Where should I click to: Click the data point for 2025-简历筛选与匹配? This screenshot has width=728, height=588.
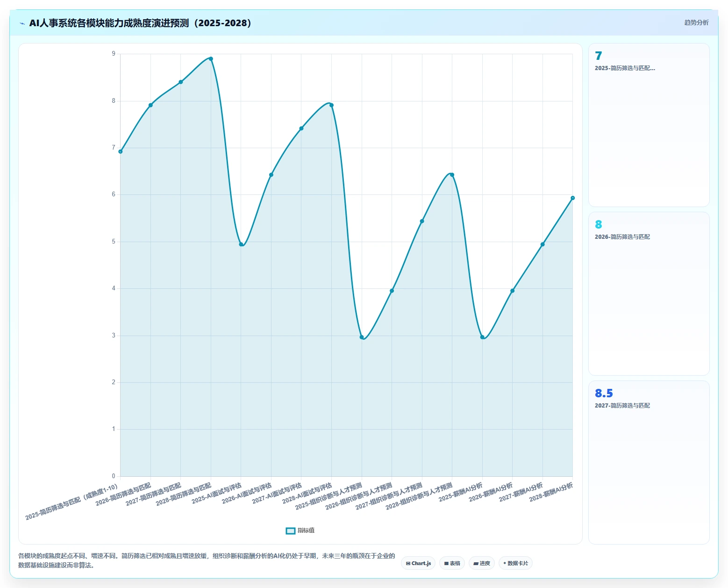click(121, 151)
